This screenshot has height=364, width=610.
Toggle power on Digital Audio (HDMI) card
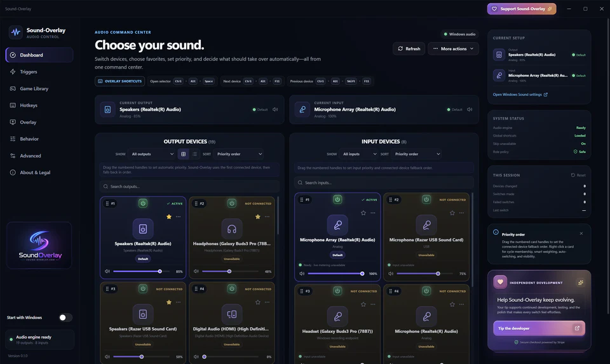coord(232,288)
